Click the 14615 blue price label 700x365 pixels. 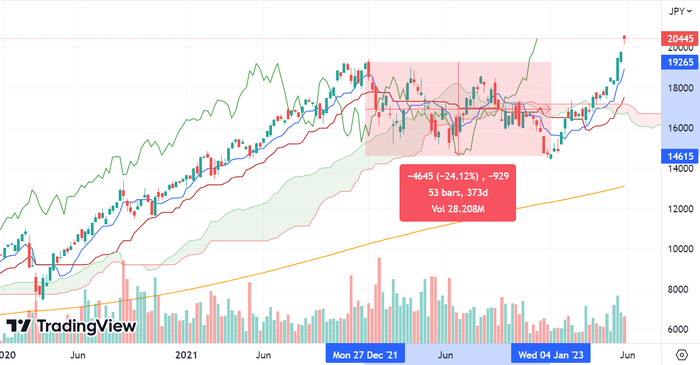click(x=679, y=156)
